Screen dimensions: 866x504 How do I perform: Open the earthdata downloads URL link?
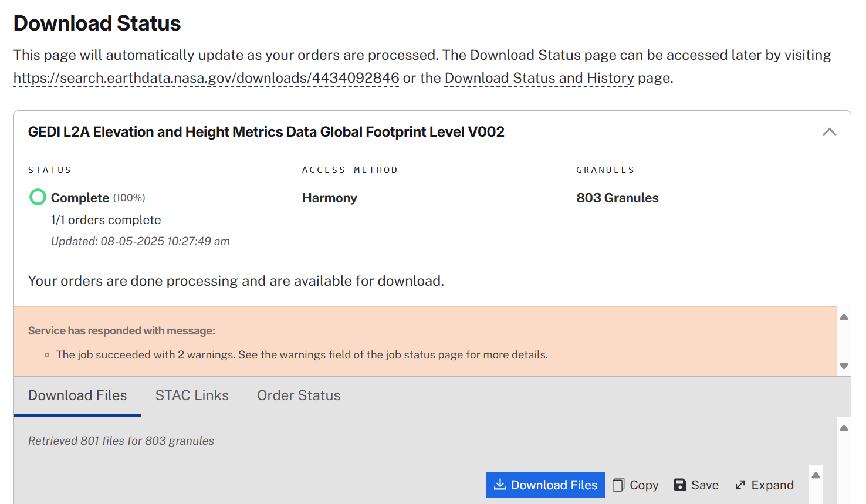point(206,78)
